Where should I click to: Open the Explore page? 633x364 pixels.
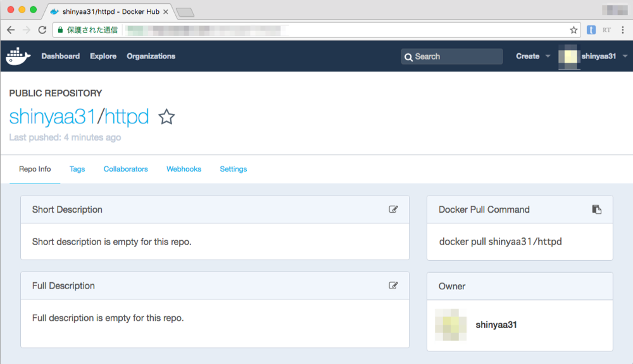coord(103,56)
